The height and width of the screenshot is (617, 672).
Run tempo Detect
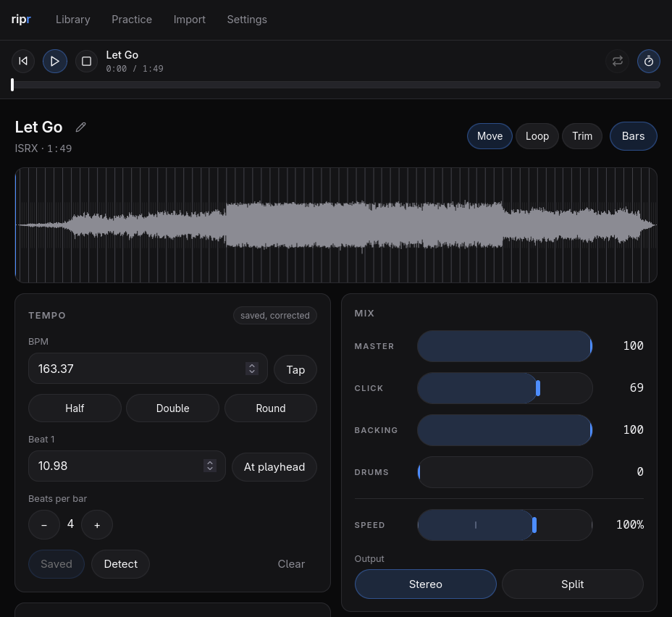coord(121,564)
